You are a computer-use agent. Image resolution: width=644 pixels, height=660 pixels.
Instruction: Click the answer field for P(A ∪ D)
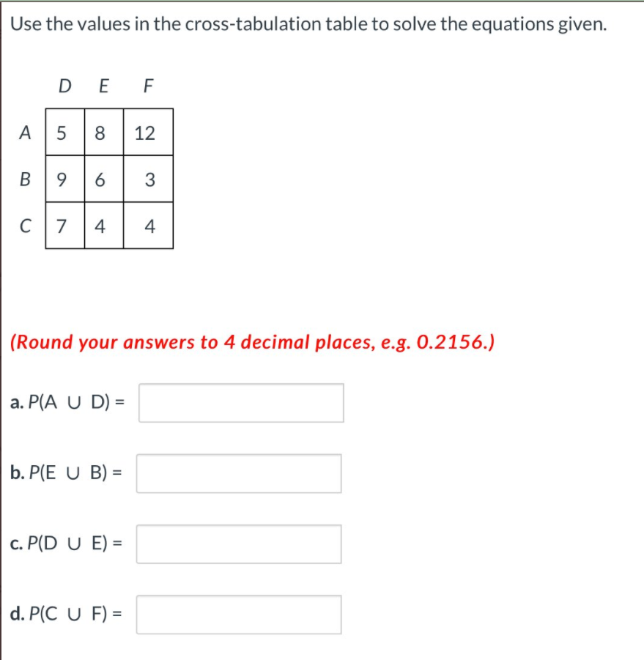click(x=240, y=402)
